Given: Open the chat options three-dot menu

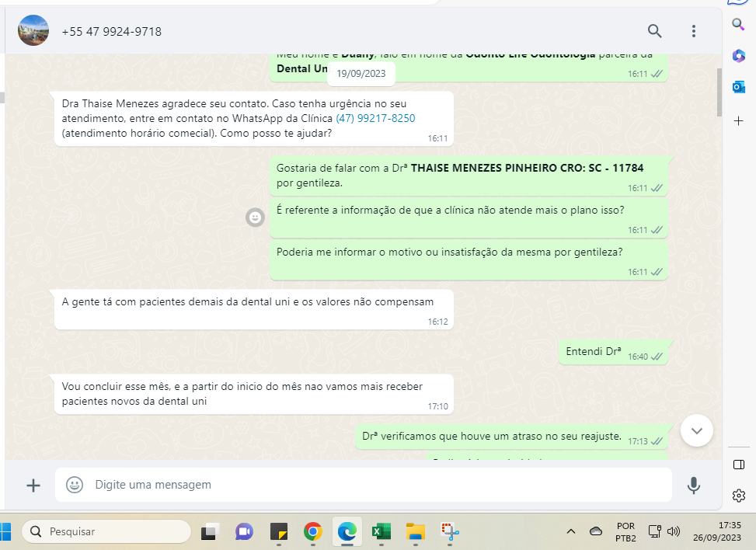Looking at the screenshot, I should [693, 31].
